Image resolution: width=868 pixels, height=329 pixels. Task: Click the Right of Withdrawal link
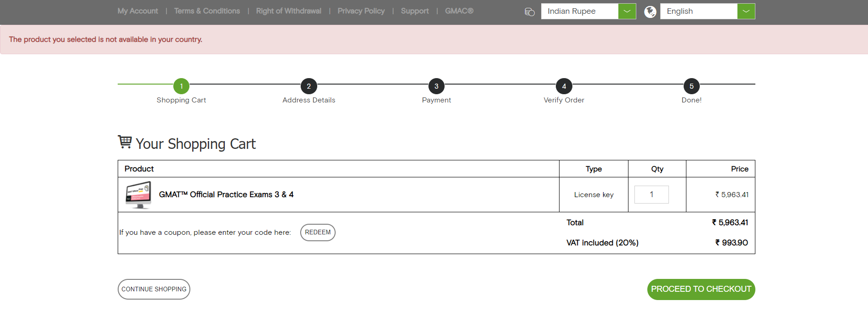click(288, 11)
